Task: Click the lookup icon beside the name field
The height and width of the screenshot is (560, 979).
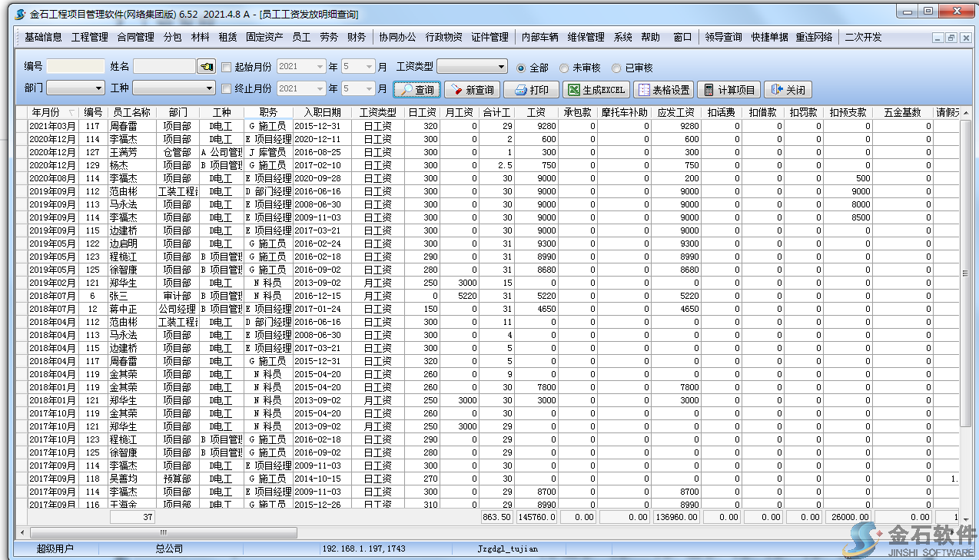Action: [x=206, y=67]
